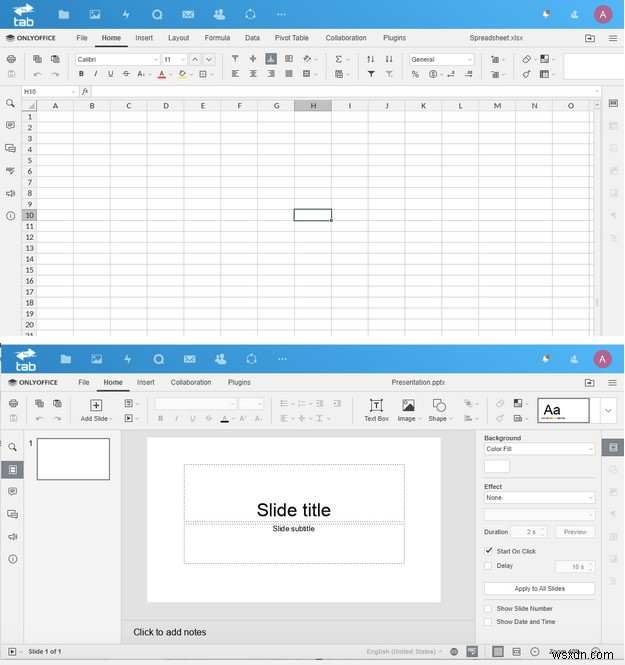
Task: Click the sort ascending icon
Action: point(371,59)
